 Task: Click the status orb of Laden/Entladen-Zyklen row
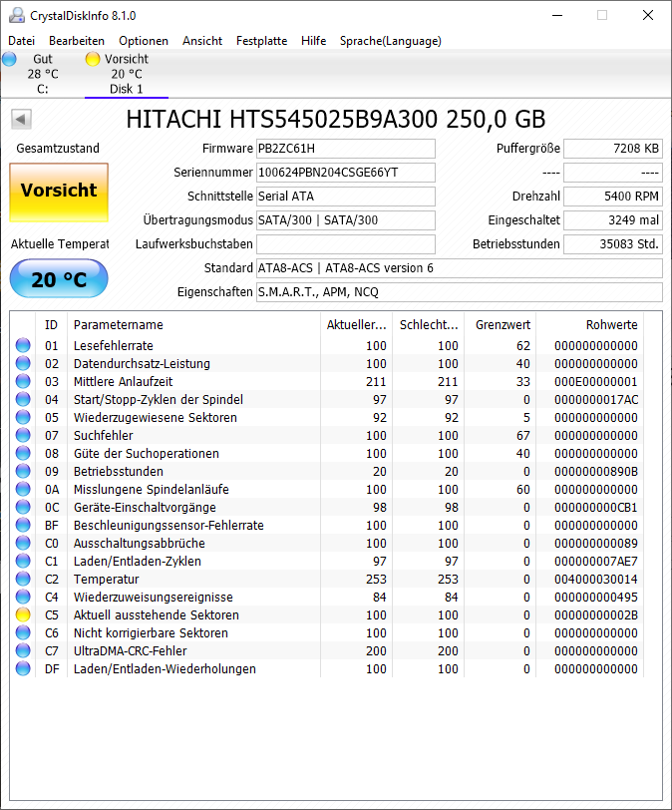pyautogui.click(x=23, y=561)
